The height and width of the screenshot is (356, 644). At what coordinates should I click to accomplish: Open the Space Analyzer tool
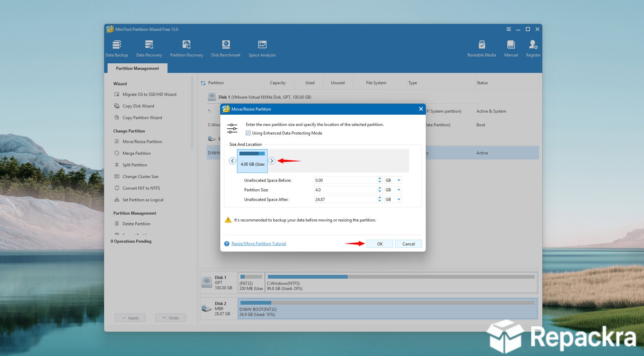point(262,49)
